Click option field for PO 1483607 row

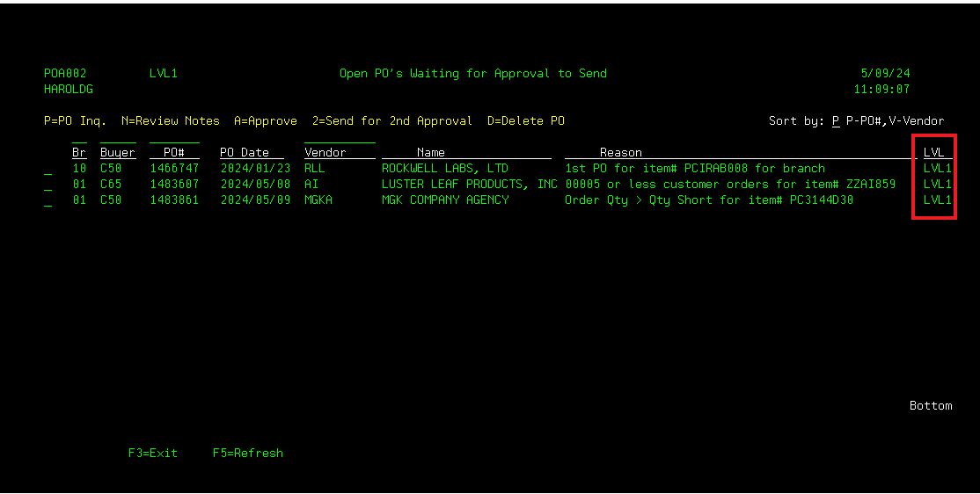48,185
